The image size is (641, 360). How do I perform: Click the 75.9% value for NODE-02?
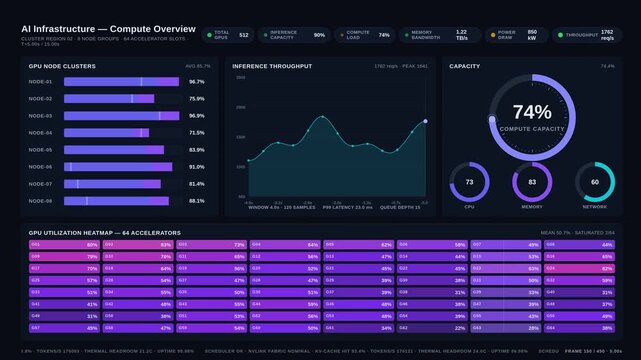click(x=197, y=99)
